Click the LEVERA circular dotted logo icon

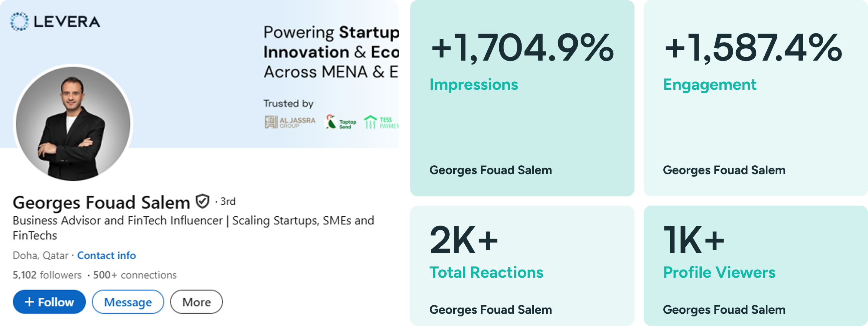pyautogui.click(x=19, y=21)
